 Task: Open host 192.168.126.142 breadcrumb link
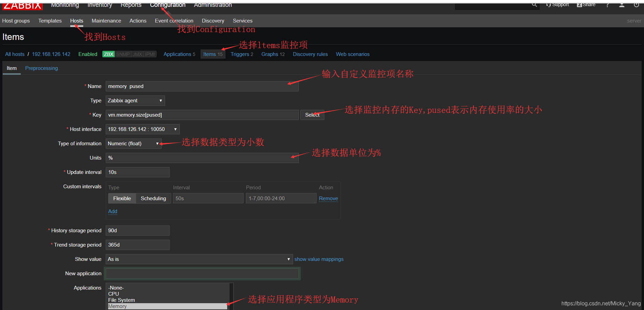[x=51, y=54]
